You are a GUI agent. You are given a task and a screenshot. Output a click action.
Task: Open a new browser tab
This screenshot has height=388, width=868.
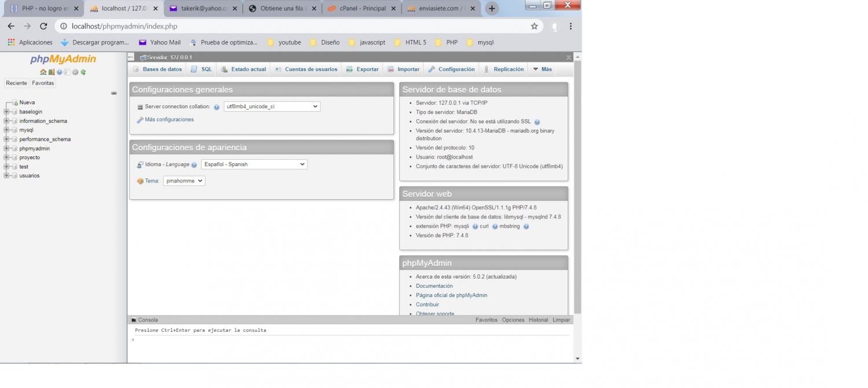pos(492,9)
